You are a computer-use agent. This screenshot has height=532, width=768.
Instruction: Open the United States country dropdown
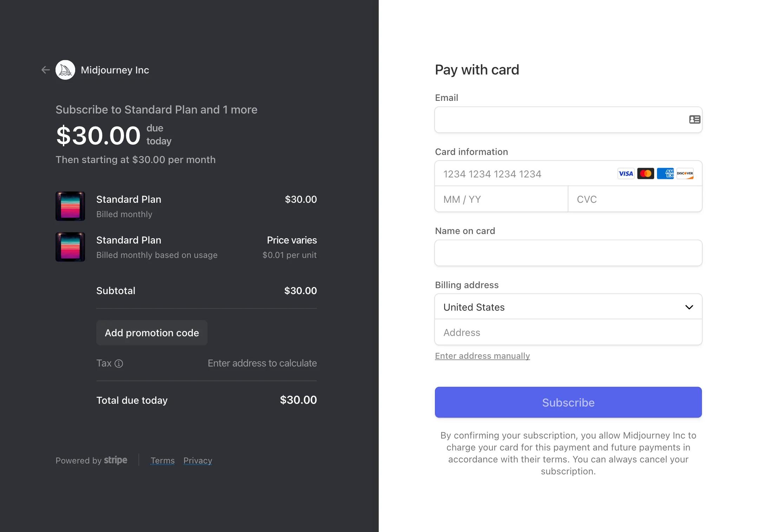(568, 307)
